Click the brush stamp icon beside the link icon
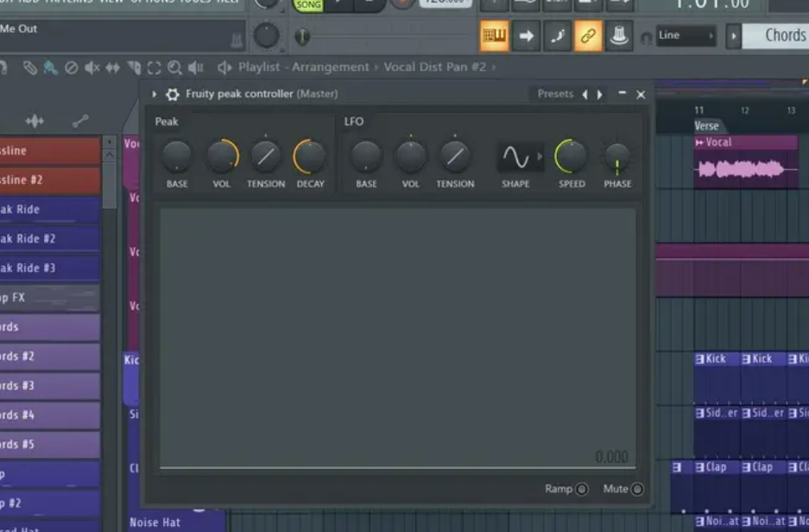 (557, 35)
